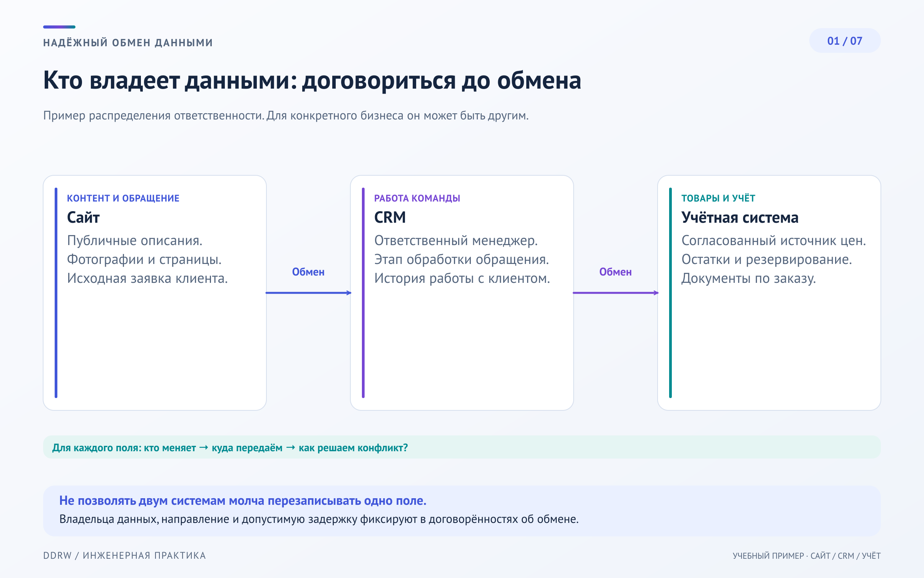
Task: Click the line 'Остатки и резервирование.'
Action: click(767, 259)
